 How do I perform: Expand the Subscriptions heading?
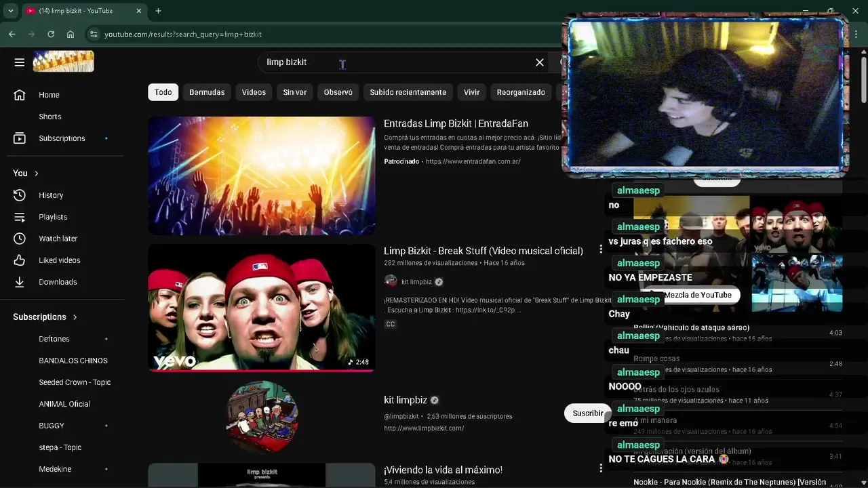45,317
